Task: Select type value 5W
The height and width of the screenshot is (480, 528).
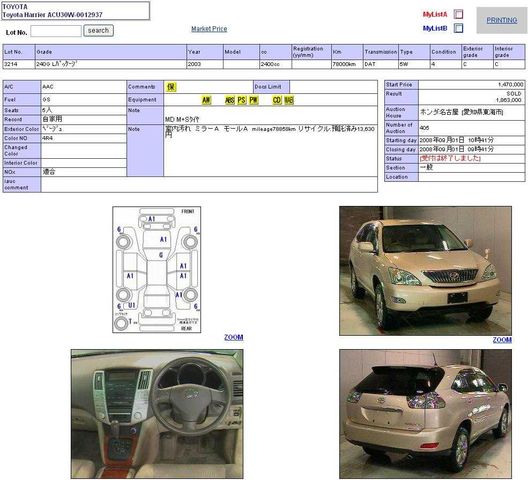Action: (414, 64)
